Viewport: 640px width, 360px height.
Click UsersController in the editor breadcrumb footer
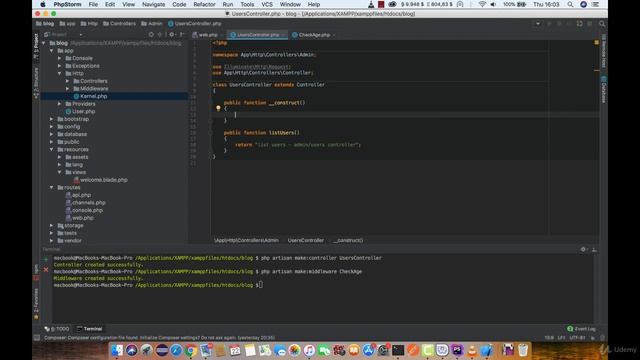coord(306,240)
